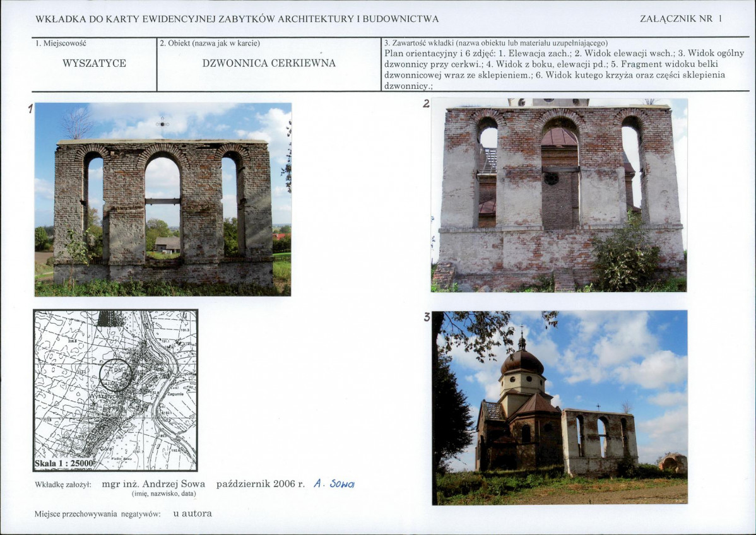The height and width of the screenshot is (535, 756).
Task: Select the "u autora" negatives storage text
Action: pyautogui.click(x=192, y=514)
